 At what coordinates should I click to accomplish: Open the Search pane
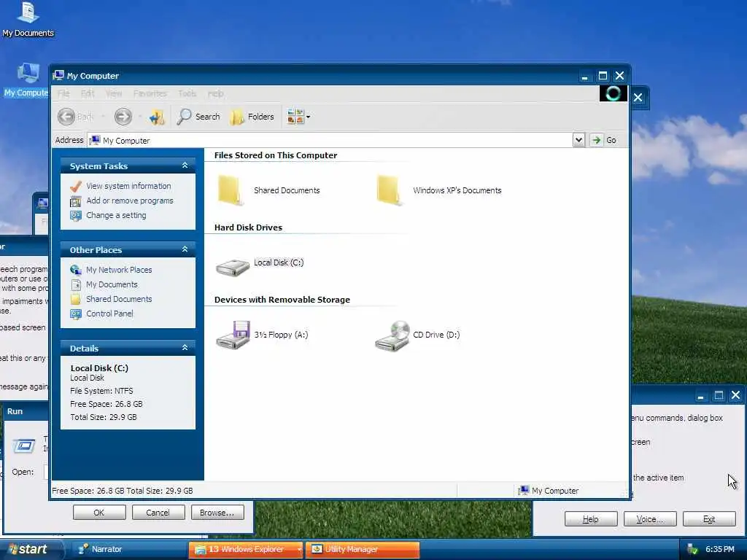198,117
